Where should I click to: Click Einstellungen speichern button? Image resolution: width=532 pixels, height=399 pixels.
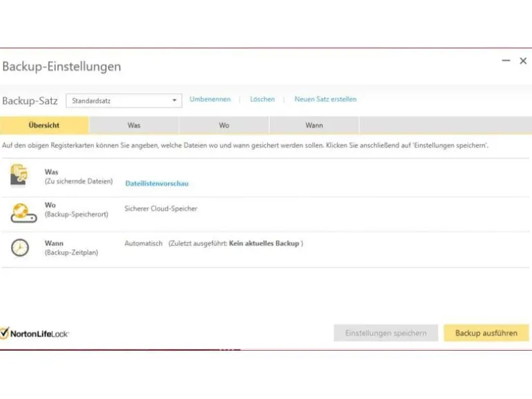[386, 333]
